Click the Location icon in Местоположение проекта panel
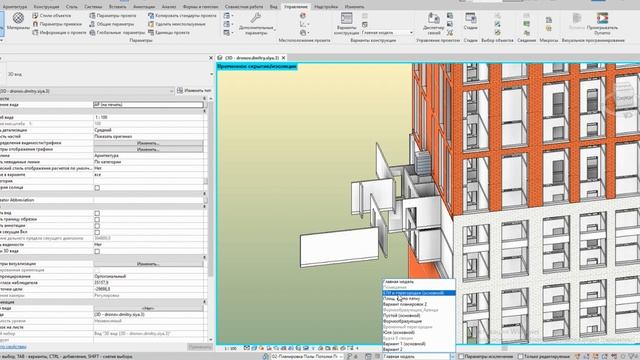The image size is (640, 360). 303,16
